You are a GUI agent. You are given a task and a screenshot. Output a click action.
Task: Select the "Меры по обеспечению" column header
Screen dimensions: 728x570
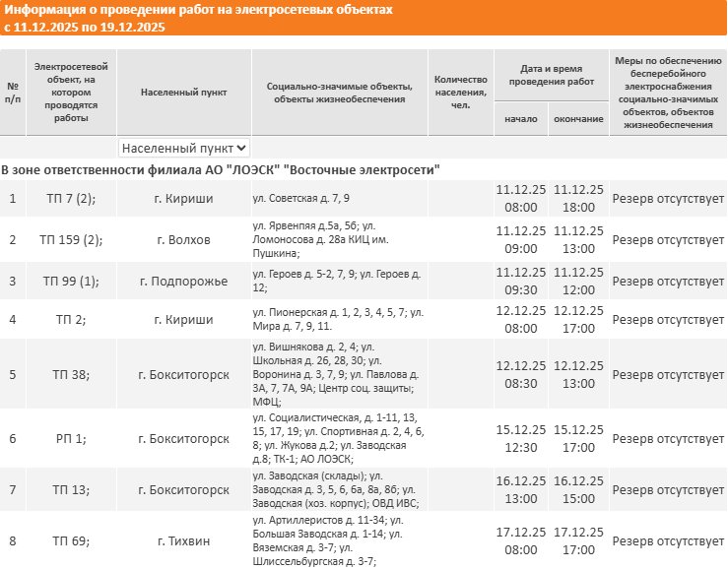pos(668,93)
